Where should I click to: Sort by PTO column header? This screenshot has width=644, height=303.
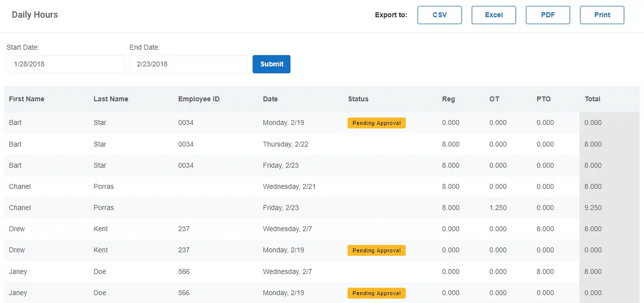pyautogui.click(x=544, y=99)
